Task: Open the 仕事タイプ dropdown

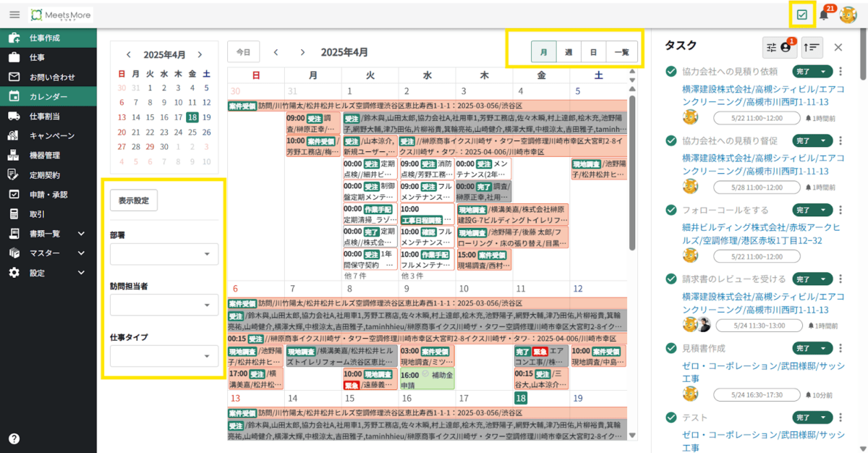Action: (x=164, y=356)
